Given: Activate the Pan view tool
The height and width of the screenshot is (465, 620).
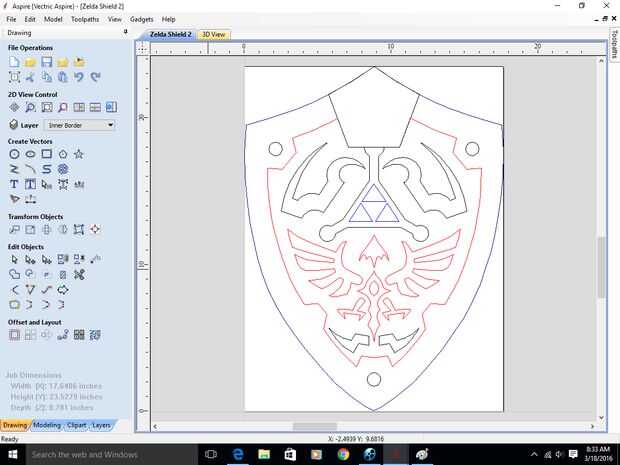Looking at the screenshot, I should pyautogui.click(x=14, y=107).
